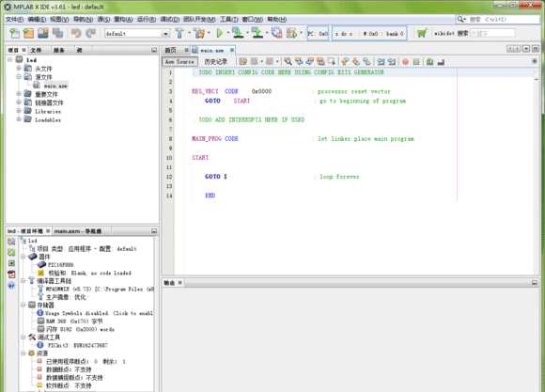Switch to the 首页 start page tab

pos(170,51)
